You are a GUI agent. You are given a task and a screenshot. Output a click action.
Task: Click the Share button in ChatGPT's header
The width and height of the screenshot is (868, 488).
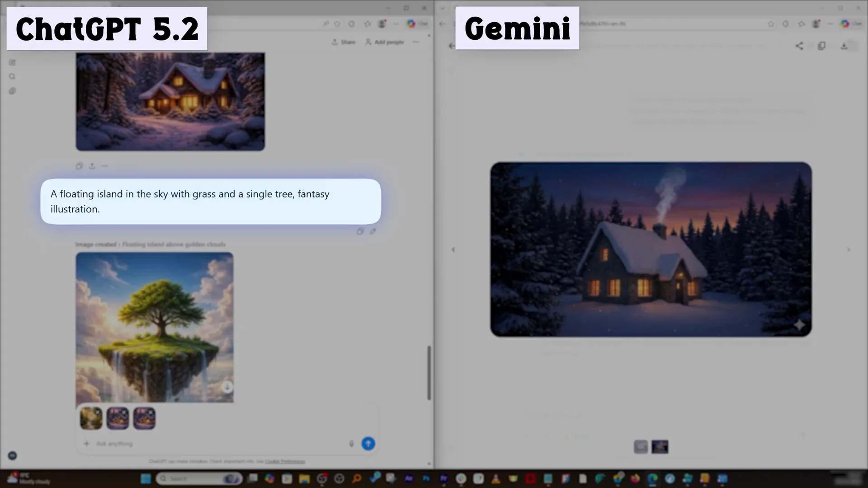coord(344,42)
